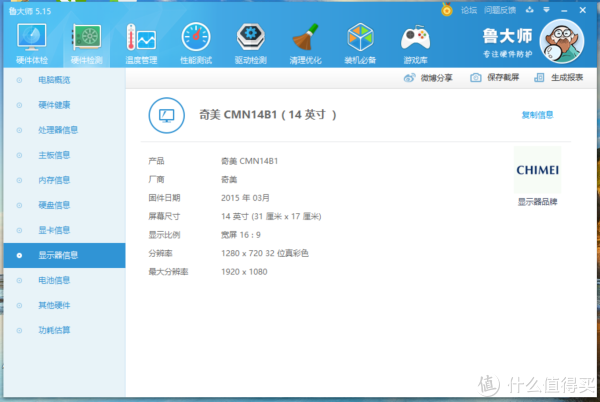
Task: Click the 产品 value 奇美 CMN14B1
Action: (249, 161)
